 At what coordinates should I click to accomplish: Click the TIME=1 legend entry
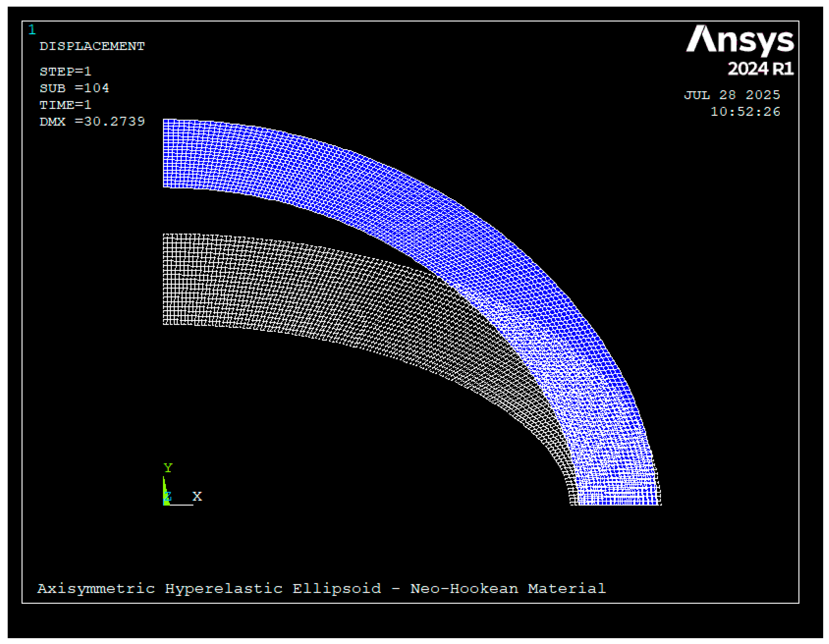tap(65, 105)
